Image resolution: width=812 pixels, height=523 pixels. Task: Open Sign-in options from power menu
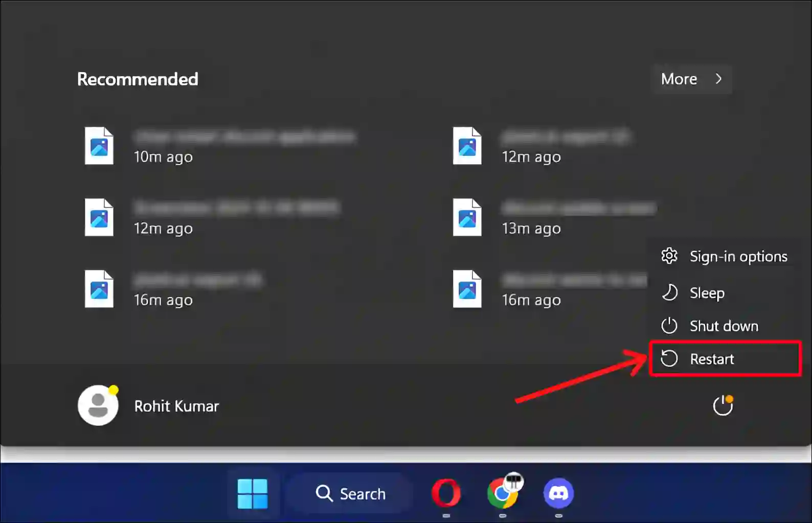tap(725, 256)
